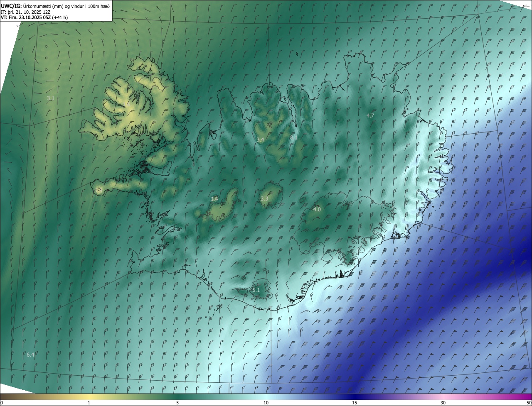This screenshot has width=532, height=406.
Task: Click the 3.3 value label on the map
Action: 264,199
